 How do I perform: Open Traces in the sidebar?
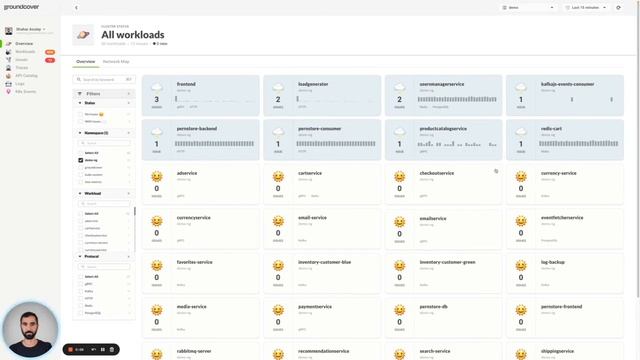[22, 68]
